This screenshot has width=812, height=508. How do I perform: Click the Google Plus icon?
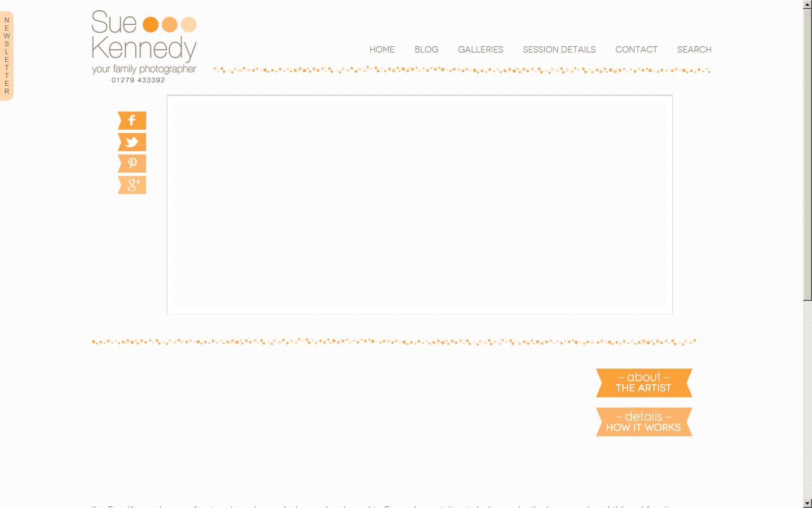pos(132,185)
